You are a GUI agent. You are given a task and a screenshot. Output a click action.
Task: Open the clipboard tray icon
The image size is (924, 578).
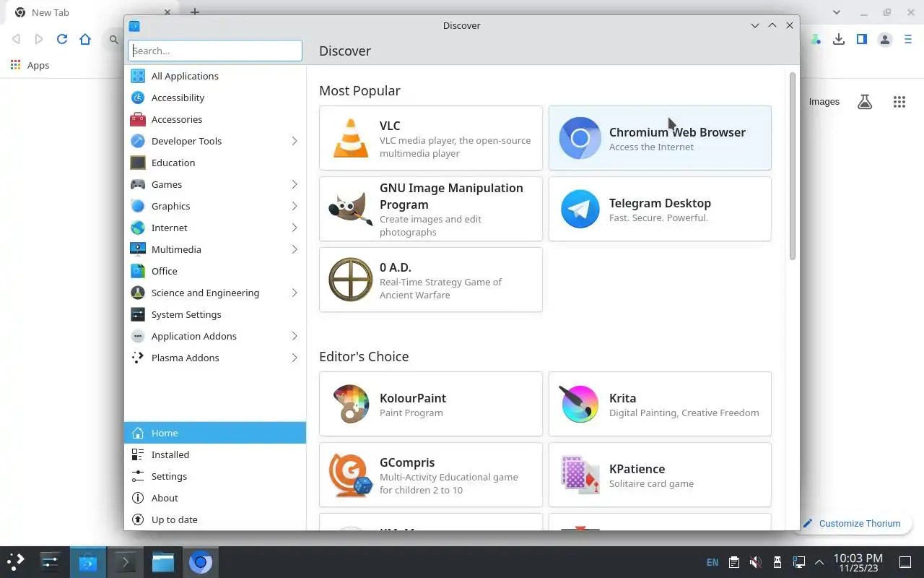[x=733, y=562]
